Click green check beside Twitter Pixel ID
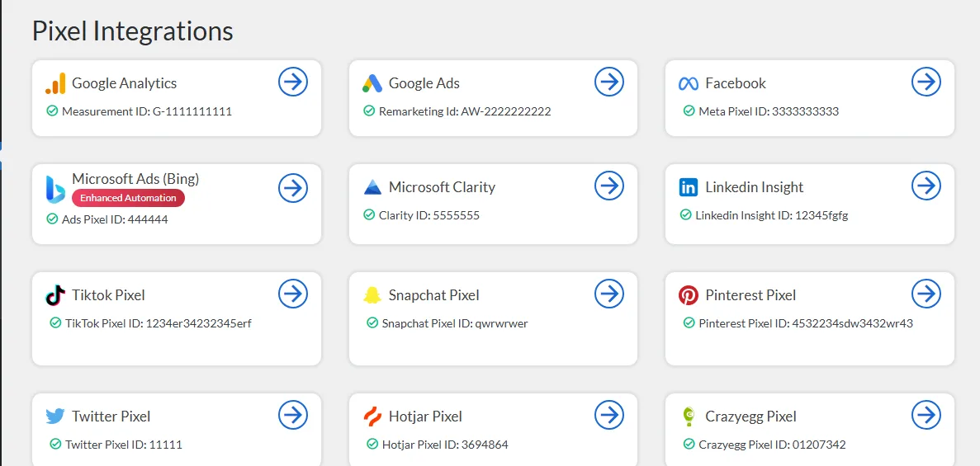This screenshot has height=466, width=980. [55, 444]
